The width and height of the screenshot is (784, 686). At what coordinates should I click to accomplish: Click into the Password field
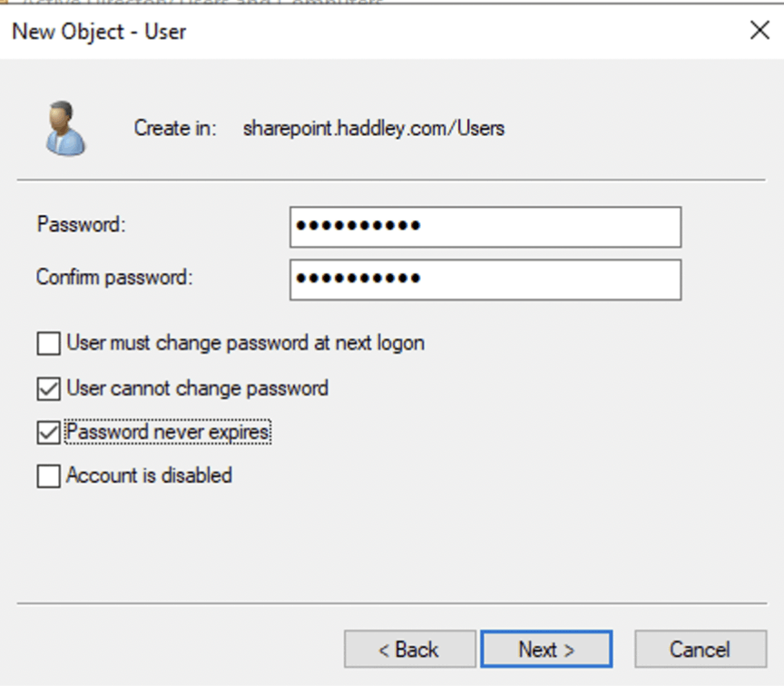(x=485, y=227)
